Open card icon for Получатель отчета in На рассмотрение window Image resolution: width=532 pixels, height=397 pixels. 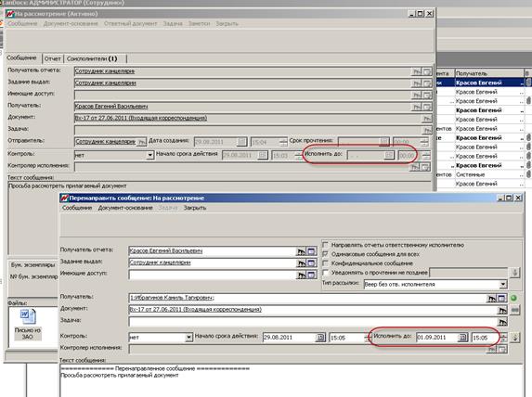[427, 71]
